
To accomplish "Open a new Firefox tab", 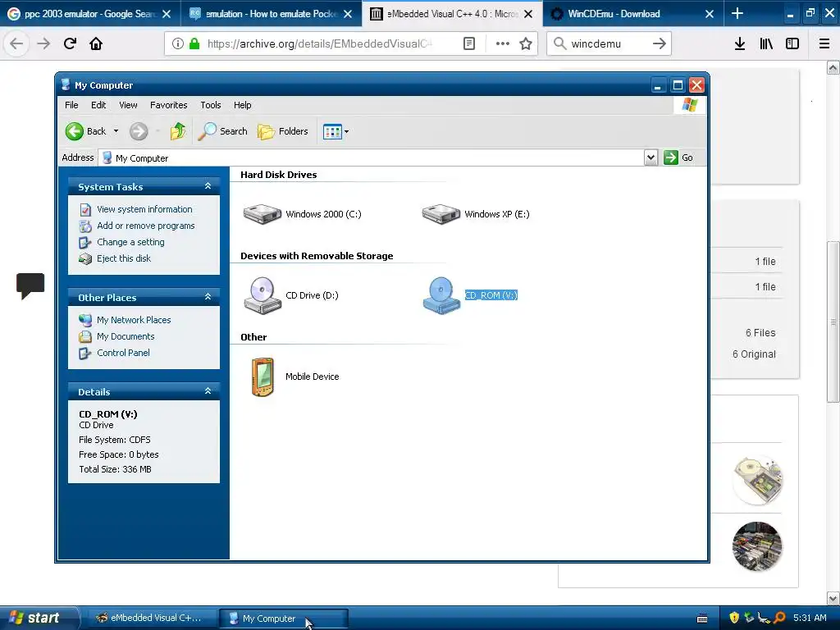I will 737,13.
